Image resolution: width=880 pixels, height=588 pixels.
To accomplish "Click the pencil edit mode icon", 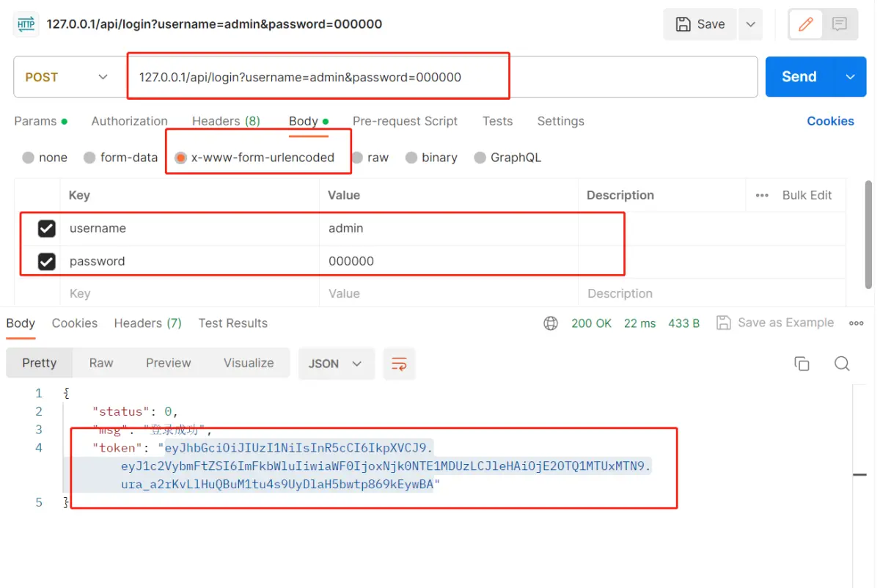I will click(806, 24).
